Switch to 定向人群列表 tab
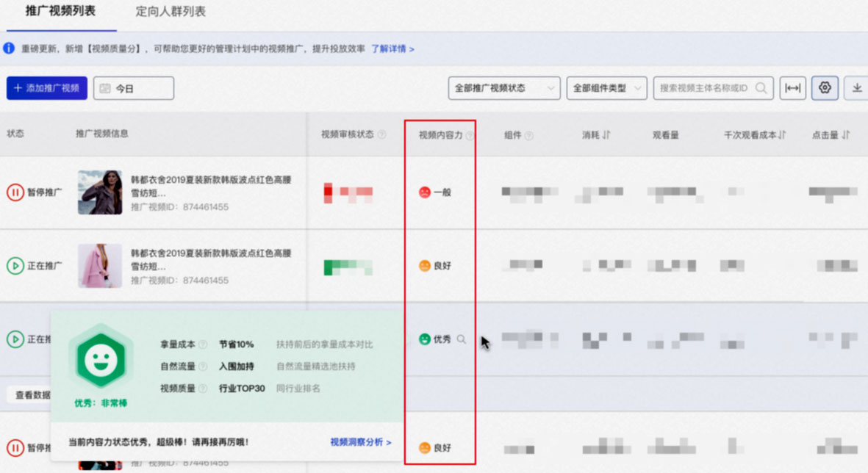The width and height of the screenshot is (868, 473). [171, 12]
